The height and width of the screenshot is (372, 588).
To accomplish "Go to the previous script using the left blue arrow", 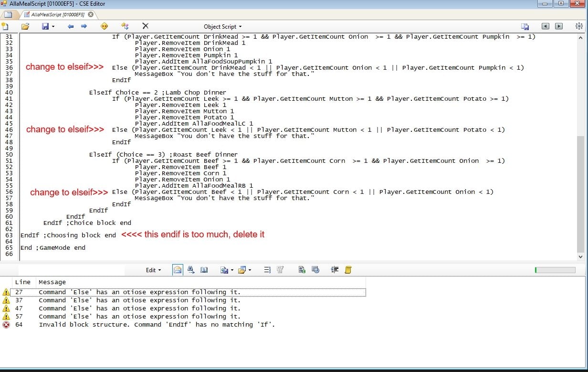I will [x=71, y=26].
